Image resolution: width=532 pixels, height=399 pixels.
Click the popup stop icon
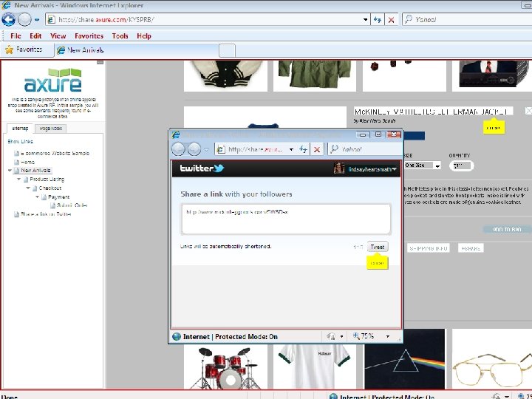pyautogui.click(x=317, y=149)
